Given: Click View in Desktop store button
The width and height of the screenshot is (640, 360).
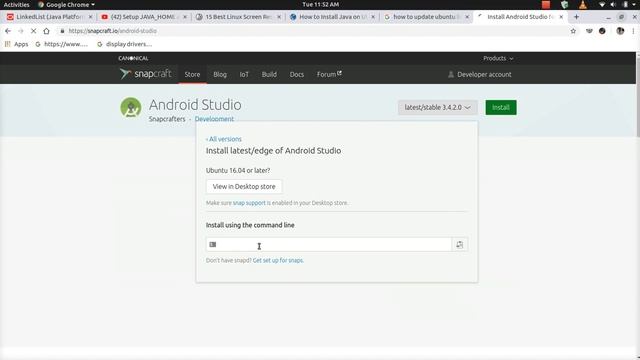Looking at the screenshot, I should coord(244,187).
